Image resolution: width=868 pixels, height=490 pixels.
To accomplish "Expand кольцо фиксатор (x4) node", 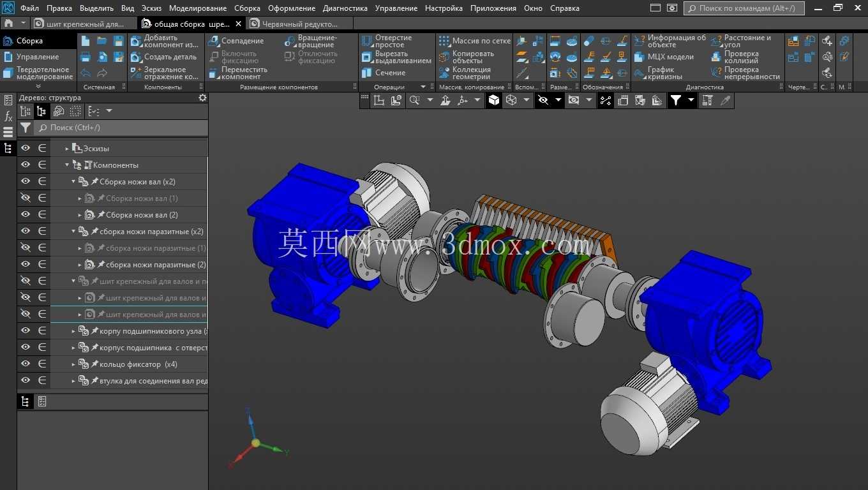I will click(x=73, y=364).
